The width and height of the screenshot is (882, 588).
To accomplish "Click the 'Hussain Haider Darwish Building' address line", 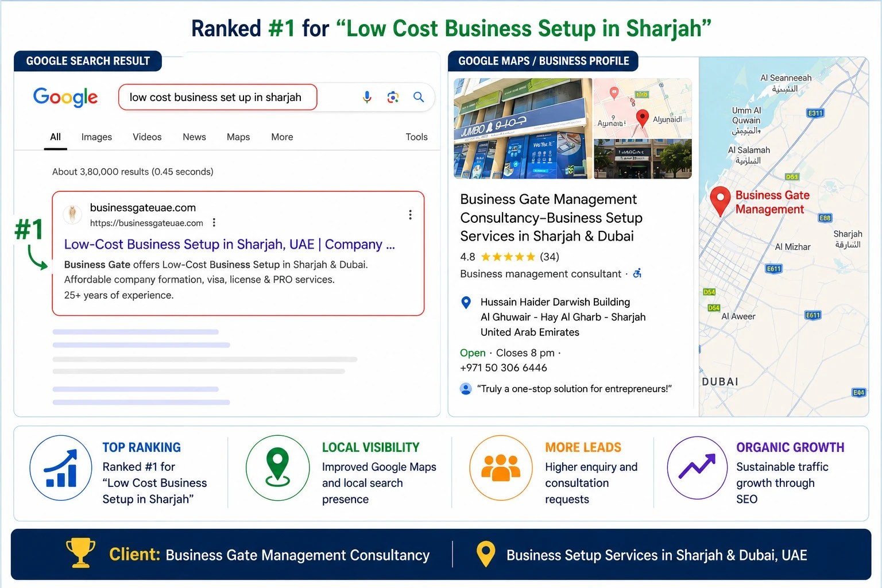I will 555,302.
